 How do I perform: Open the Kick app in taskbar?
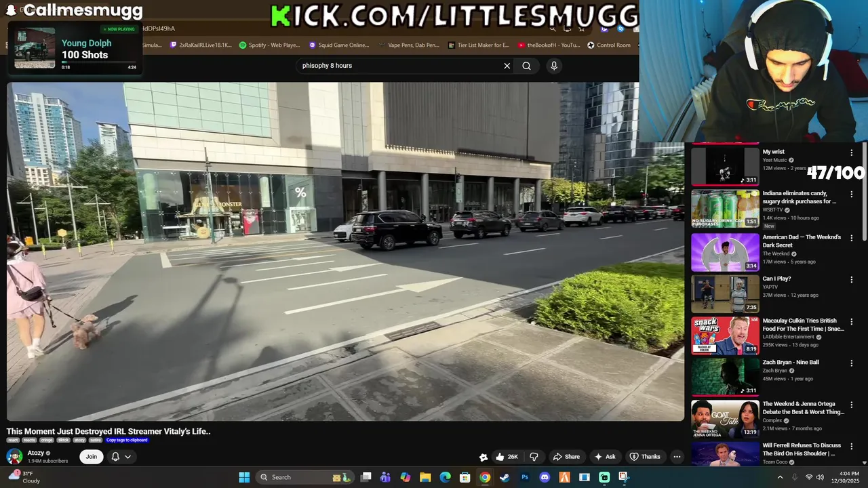[x=604, y=477]
